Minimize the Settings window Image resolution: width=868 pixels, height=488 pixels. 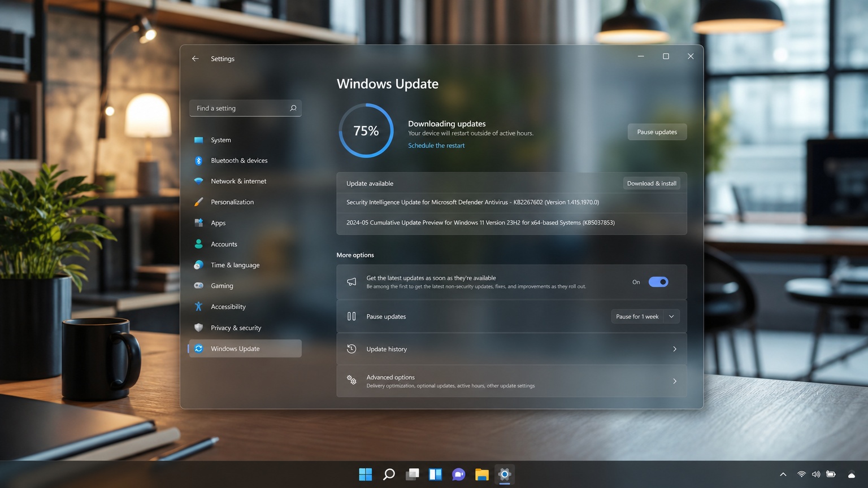[641, 56]
